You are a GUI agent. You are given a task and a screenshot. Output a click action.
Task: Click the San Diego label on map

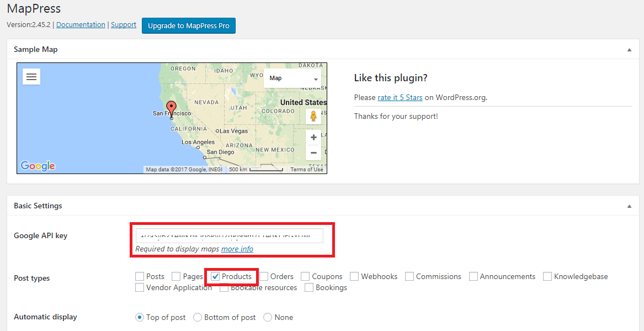[x=221, y=152]
